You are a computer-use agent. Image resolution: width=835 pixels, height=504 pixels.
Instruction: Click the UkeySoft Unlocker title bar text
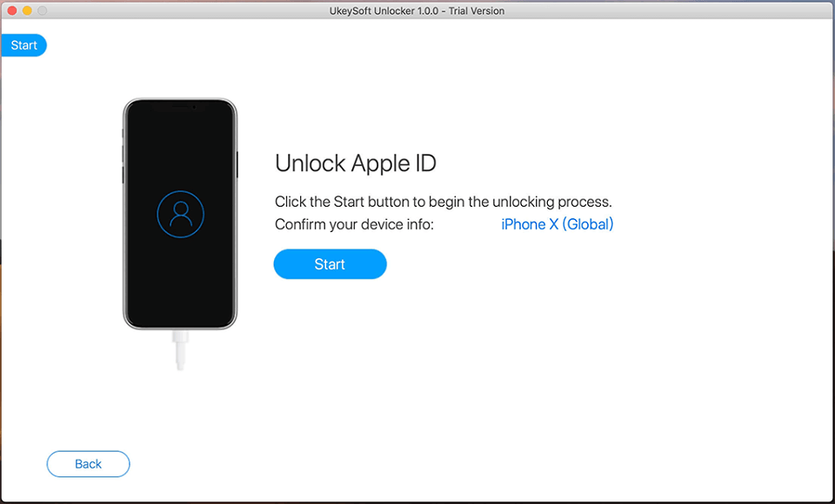[417, 10]
